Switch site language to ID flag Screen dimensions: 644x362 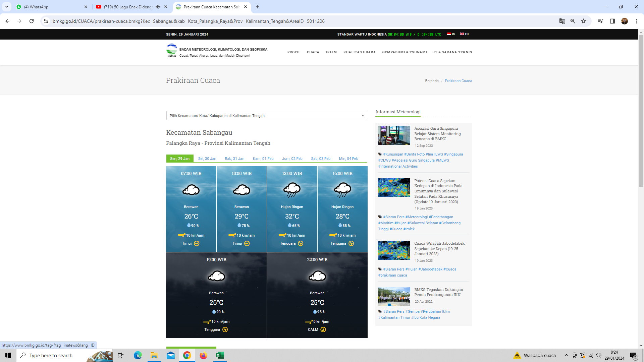pos(451,34)
